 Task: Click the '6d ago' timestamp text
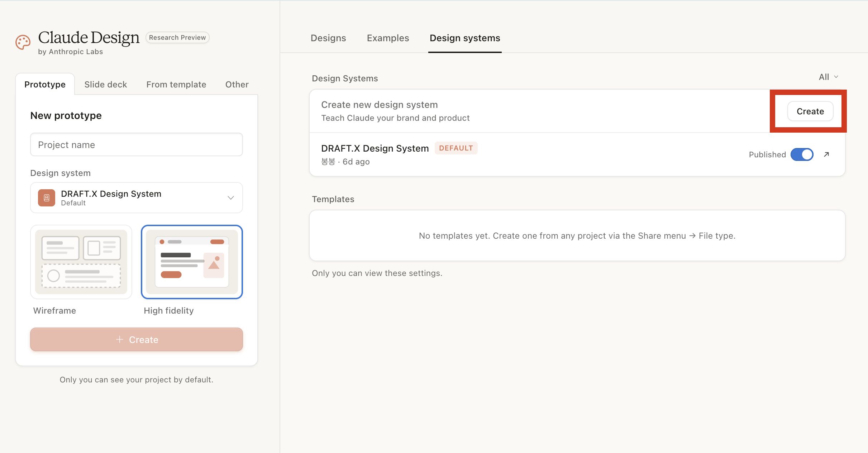(356, 162)
